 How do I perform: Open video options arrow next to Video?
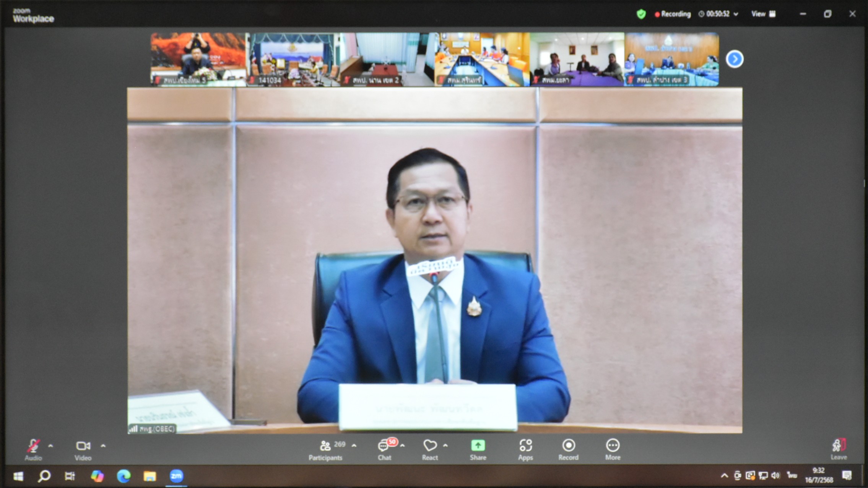coord(103,446)
